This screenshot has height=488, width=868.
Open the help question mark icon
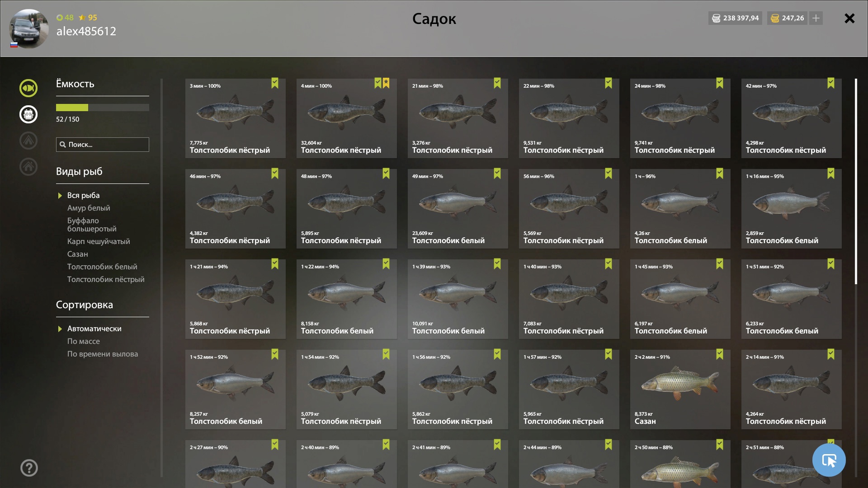tap(29, 468)
